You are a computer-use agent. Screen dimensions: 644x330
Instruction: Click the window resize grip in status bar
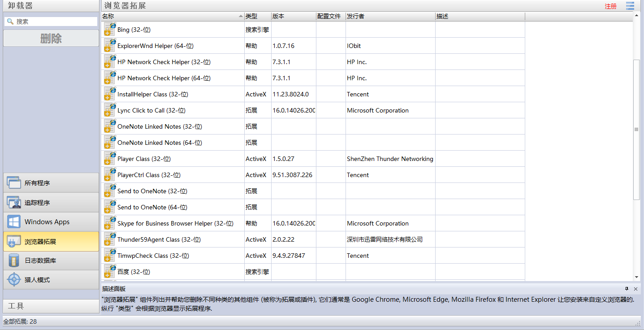pyautogui.click(x=638, y=323)
